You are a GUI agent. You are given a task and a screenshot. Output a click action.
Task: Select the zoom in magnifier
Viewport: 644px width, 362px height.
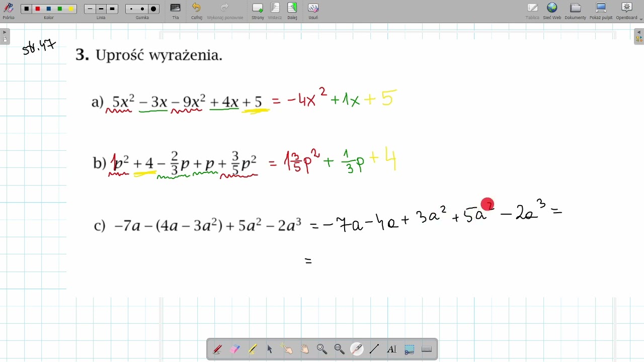322,349
